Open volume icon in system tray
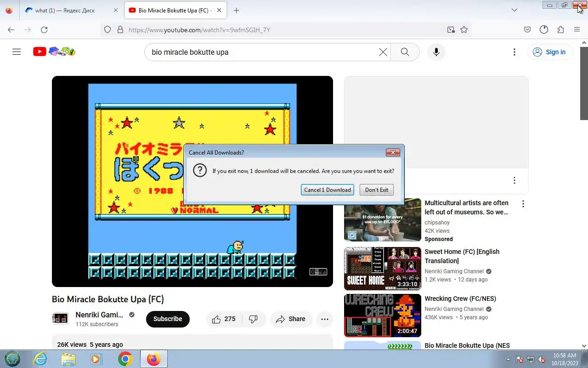Viewport: 588px width, 368px height. 542,359
